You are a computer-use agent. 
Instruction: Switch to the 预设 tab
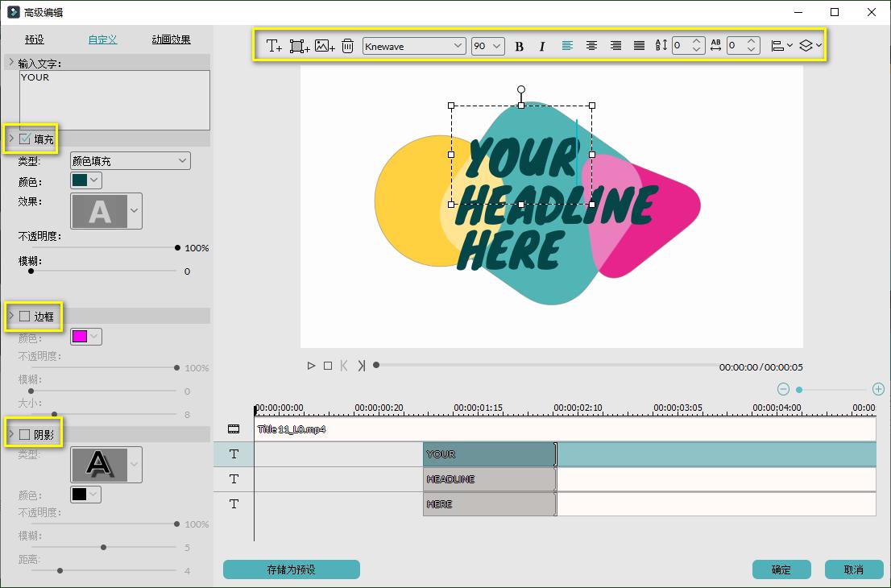[35, 39]
